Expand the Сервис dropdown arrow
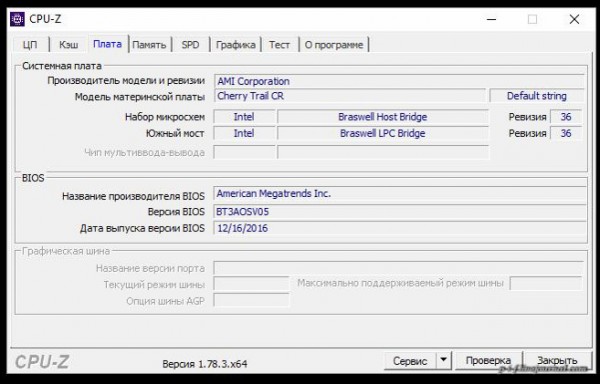This screenshot has height=384, width=600. (443, 360)
